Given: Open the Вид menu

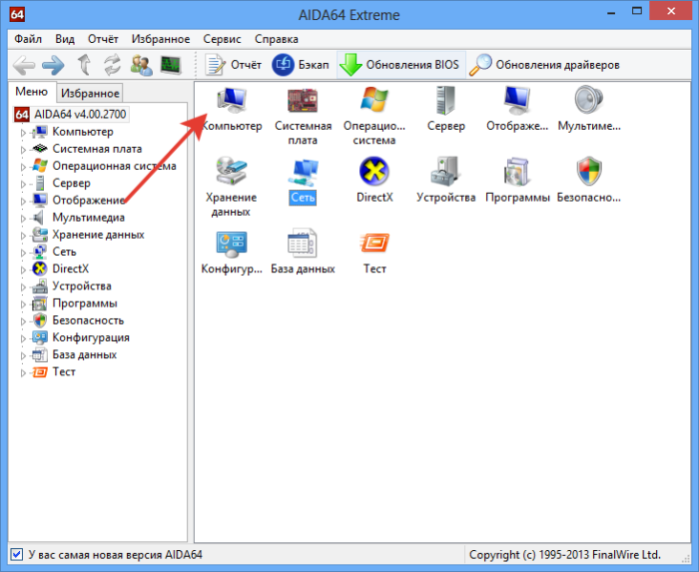Looking at the screenshot, I should pos(65,39).
